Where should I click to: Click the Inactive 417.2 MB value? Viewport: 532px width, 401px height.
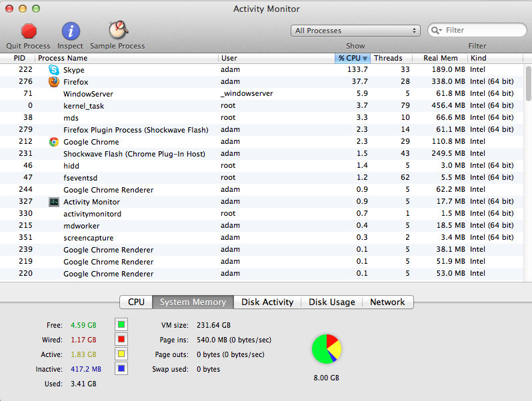[86, 369]
